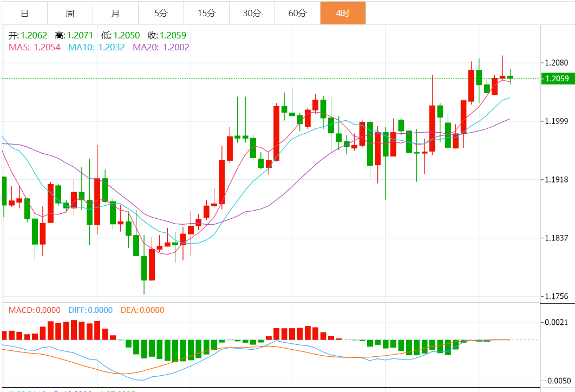Click the 1.1756 price axis label
Screen dimensions: 575x392
click(556, 296)
